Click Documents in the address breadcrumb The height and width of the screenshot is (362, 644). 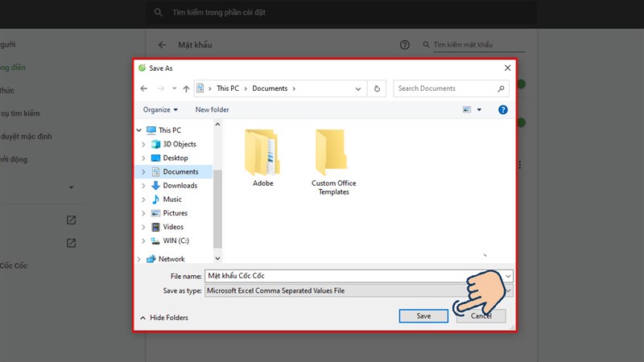270,88
